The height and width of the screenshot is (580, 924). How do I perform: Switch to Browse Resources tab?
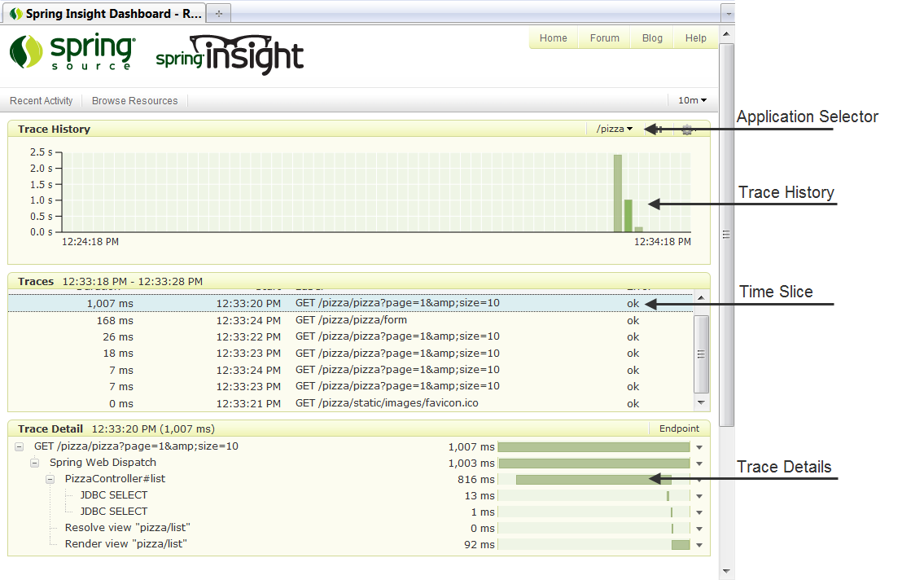[x=134, y=101]
